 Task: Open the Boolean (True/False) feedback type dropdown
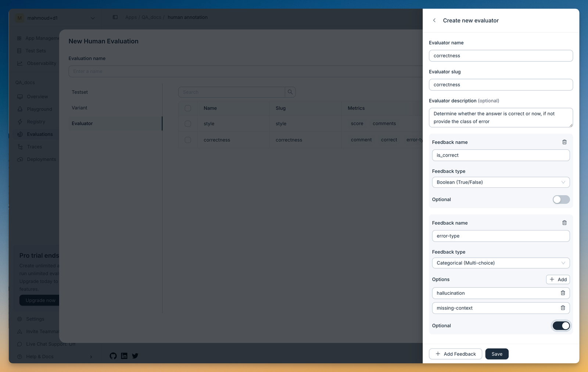[501, 182]
